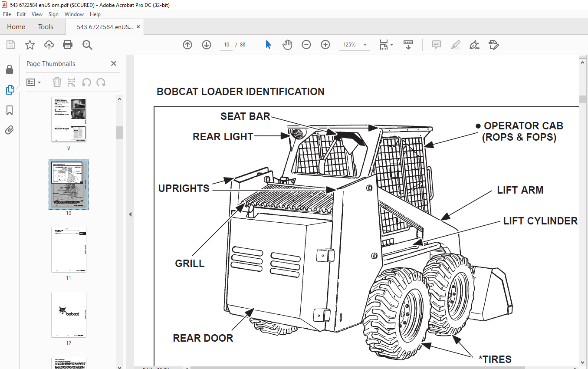Image resolution: width=588 pixels, height=369 pixels.
Task: Add document to favorites with star icon
Action: click(30, 45)
